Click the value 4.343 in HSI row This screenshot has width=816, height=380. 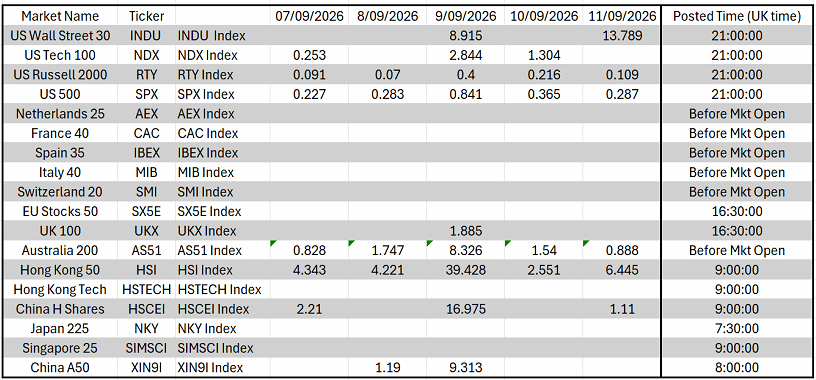pyautogui.click(x=310, y=270)
